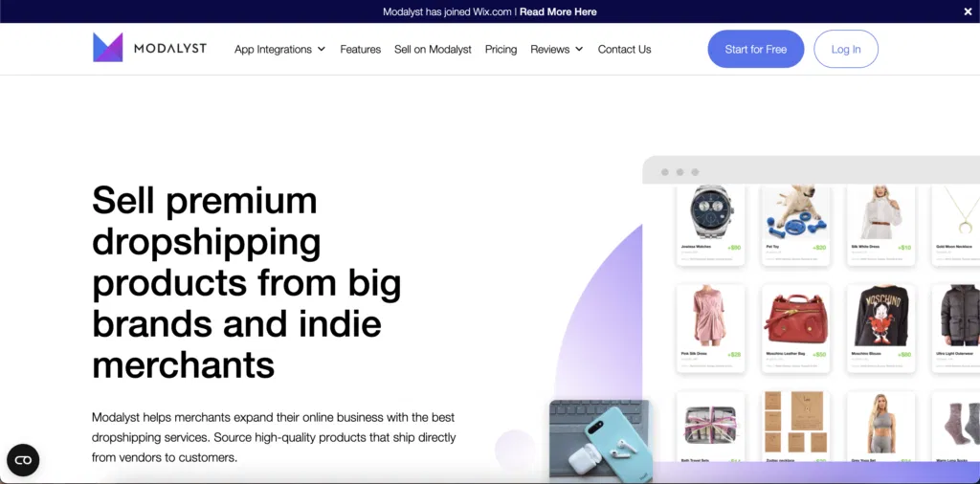Viewport: 980px width, 484px height.
Task: Click 'Modalyst has joined Wix.com' banner text
Action: [x=447, y=11]
